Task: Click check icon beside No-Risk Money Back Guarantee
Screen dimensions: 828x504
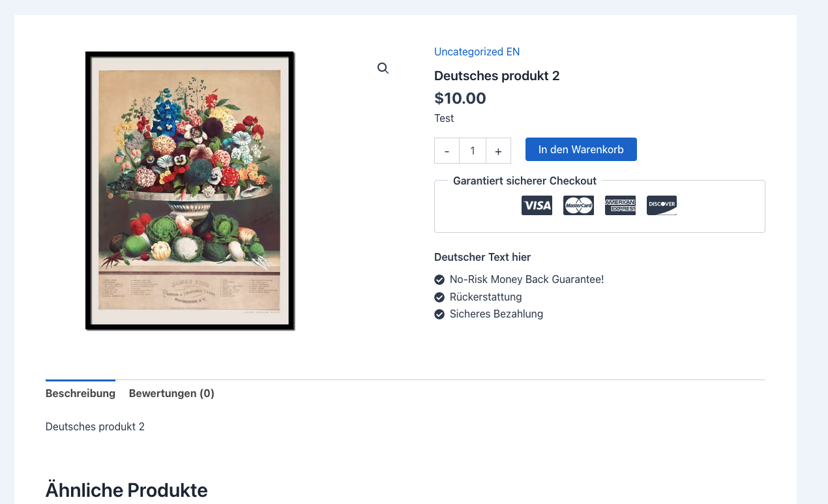Action: point(439,280)
